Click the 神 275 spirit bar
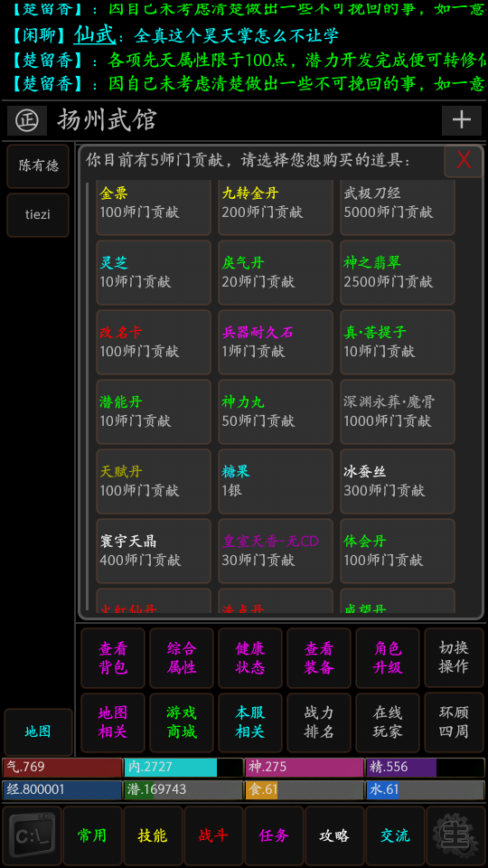488x868 pixels. [305, 768]
